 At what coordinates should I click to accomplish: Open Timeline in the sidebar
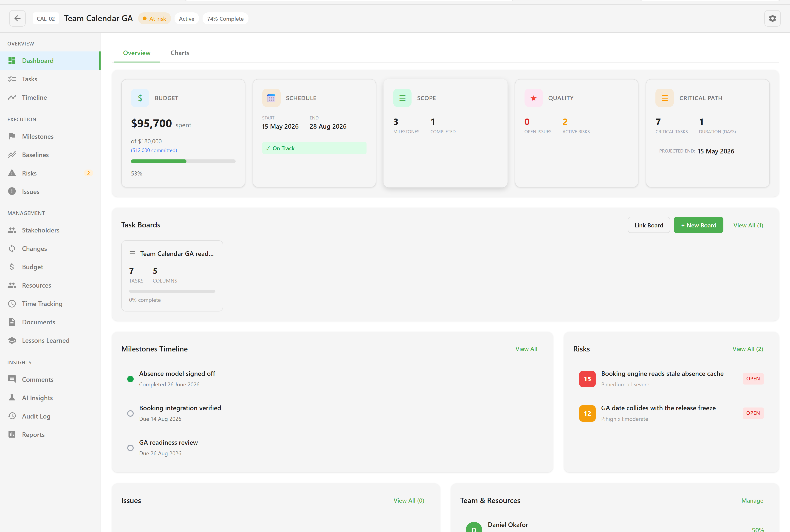(x=50, y=97)
